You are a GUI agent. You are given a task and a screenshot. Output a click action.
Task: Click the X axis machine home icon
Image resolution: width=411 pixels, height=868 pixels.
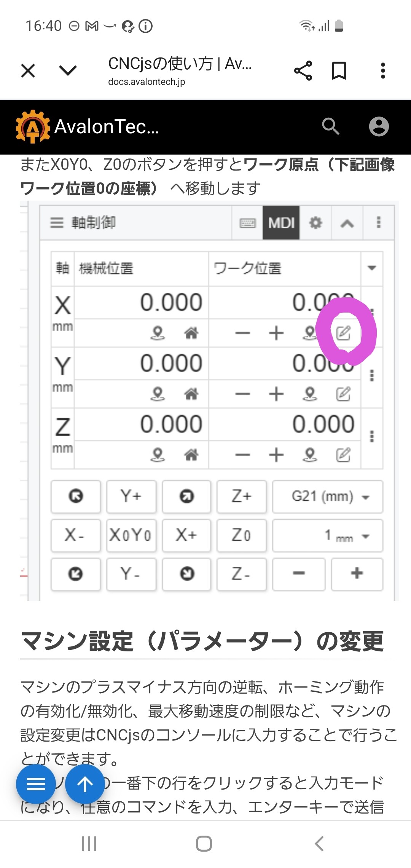(x=191, y=333)
